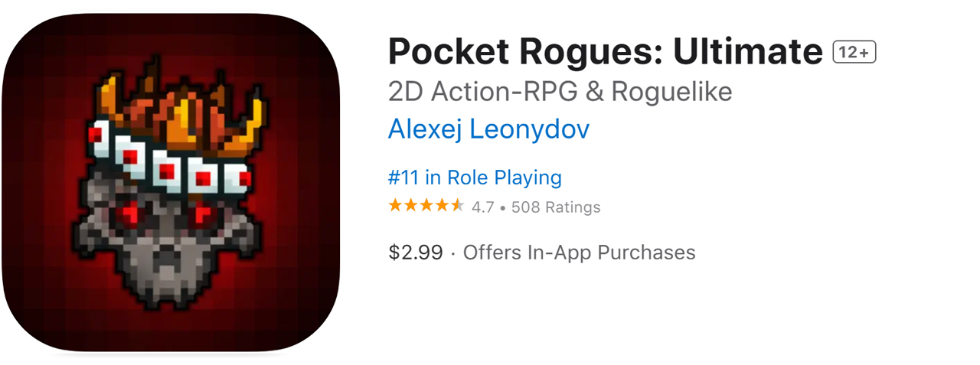Viewport: 980px width, 365px height.
Task: Click the $2.99 price label
Action: click(x=416, y=253)
